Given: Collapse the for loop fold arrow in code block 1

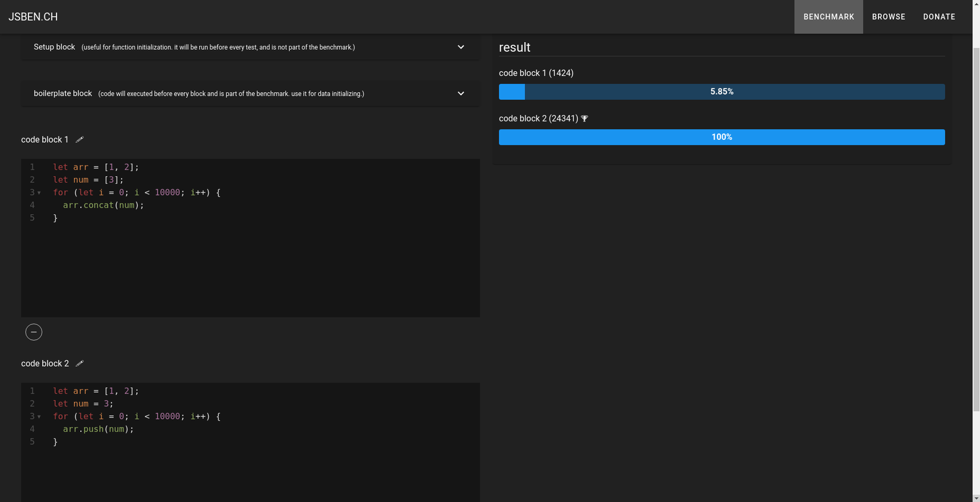Looking at the screenshot, I should coord(39,193).
